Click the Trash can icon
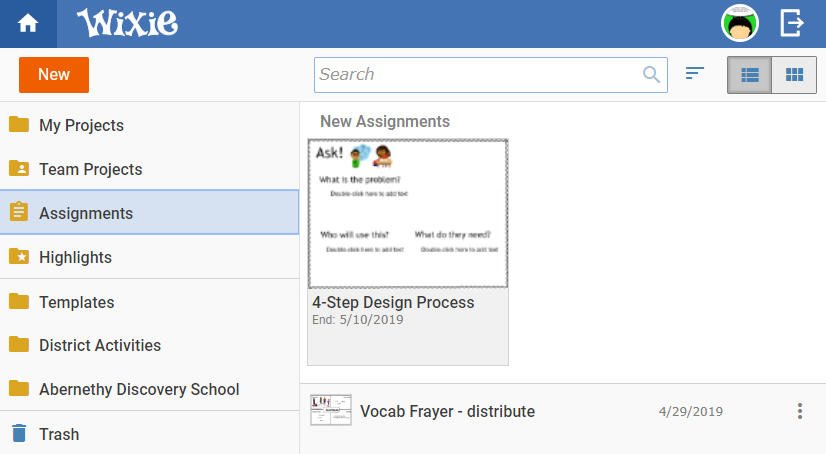This screenshot has height=454, width=826. (x=19, y=433)
